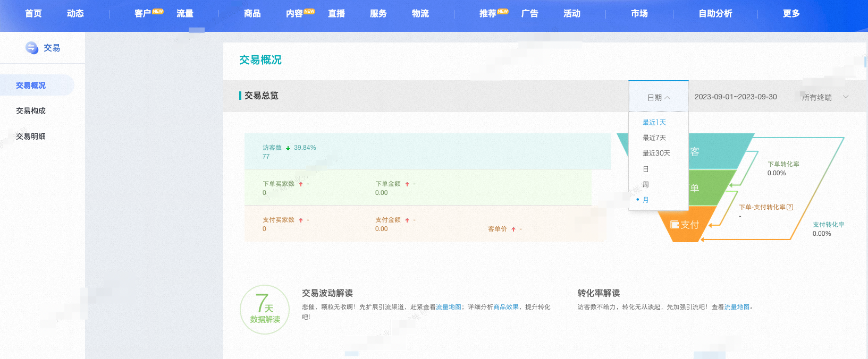Viewport: 868px width, 359px height.
Task: Click 商品效果 link
Action: pyautogui.click(x=506, y=307)
